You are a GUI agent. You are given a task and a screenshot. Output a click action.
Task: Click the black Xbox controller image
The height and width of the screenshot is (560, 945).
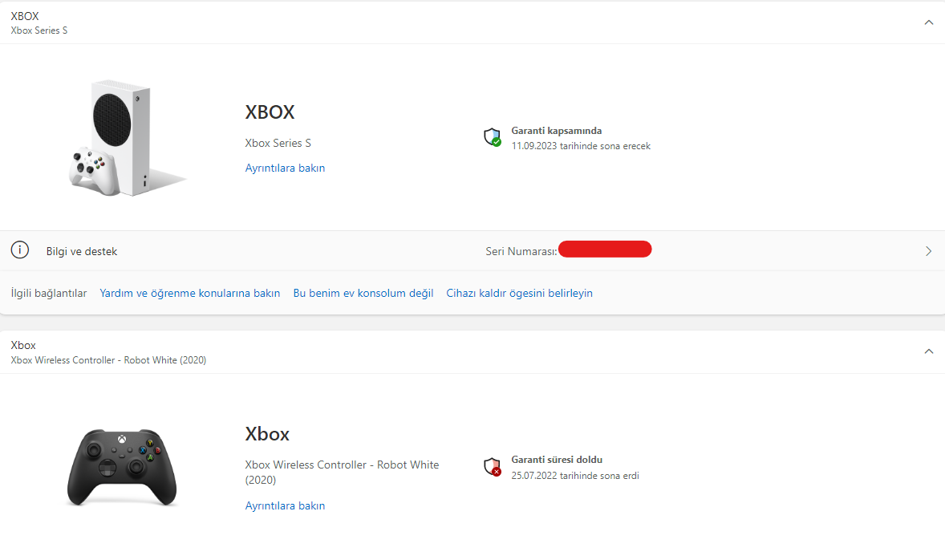(x=122, y=467)
